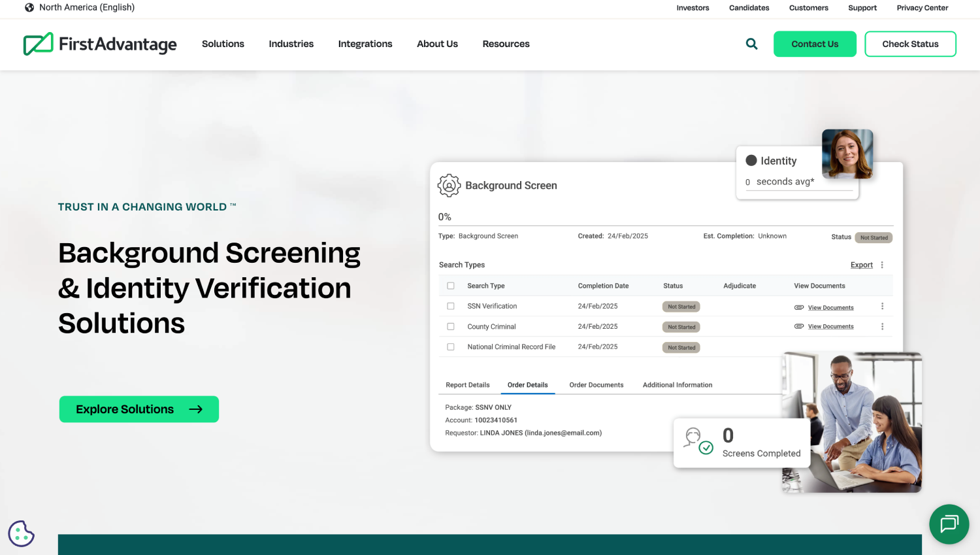Open the site search magnifier icon
This screenshot has height=555, width=980.
(752, 44)
